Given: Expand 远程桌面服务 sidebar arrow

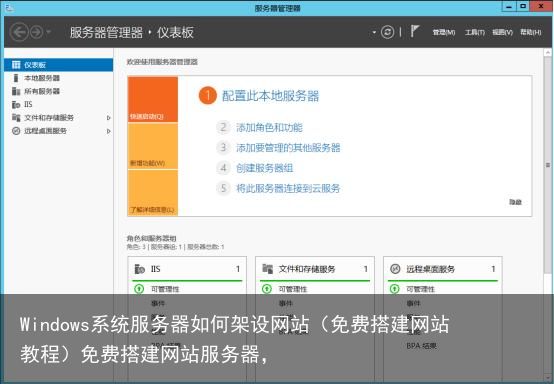Looking at the screenshot, I should click(108, 131).
